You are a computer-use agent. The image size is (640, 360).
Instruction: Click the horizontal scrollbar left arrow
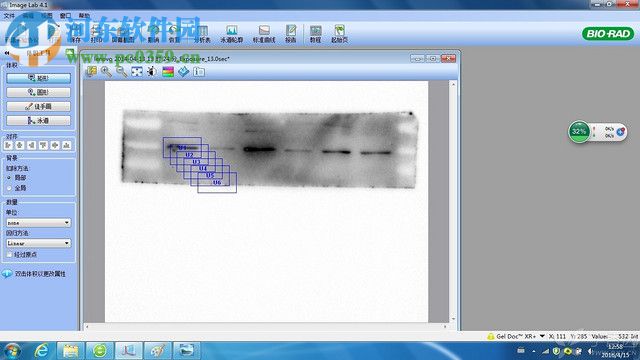pyautogui.click(x=87, y=327)
